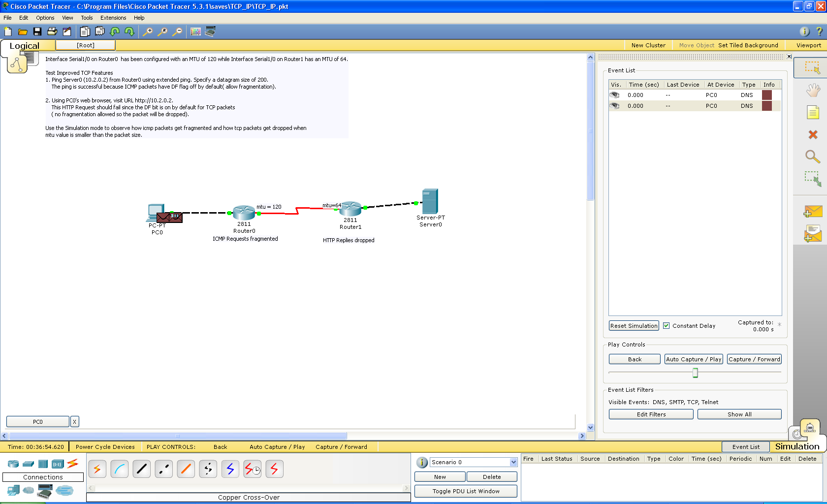Viewport: 827px width, 504px height.
Task: Click Auto Capture / Play in Play Controls
Action: pos(694,359)
